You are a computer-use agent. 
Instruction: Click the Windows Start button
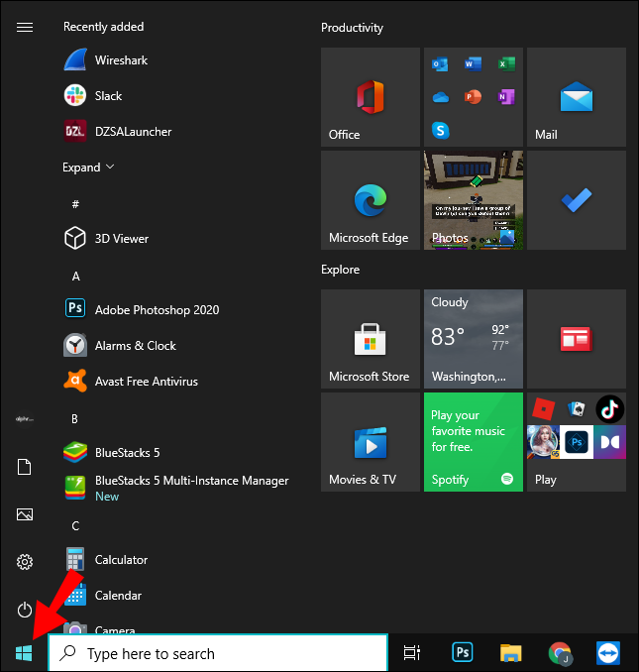(24, 653)
